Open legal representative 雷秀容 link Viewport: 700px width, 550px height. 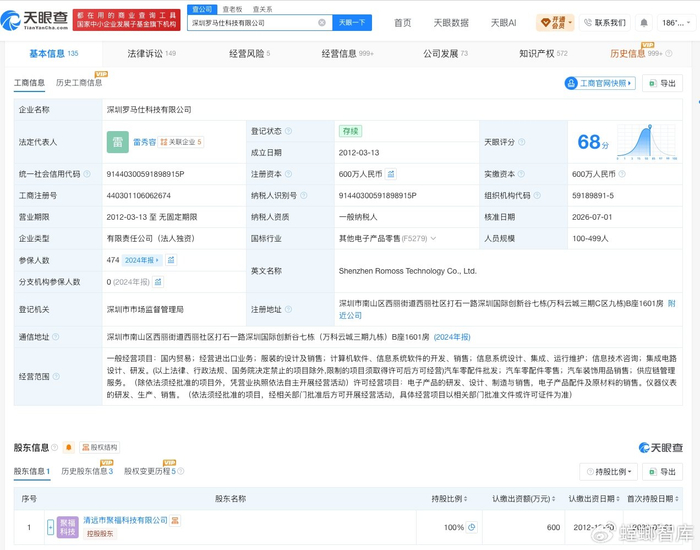point(144,142)
